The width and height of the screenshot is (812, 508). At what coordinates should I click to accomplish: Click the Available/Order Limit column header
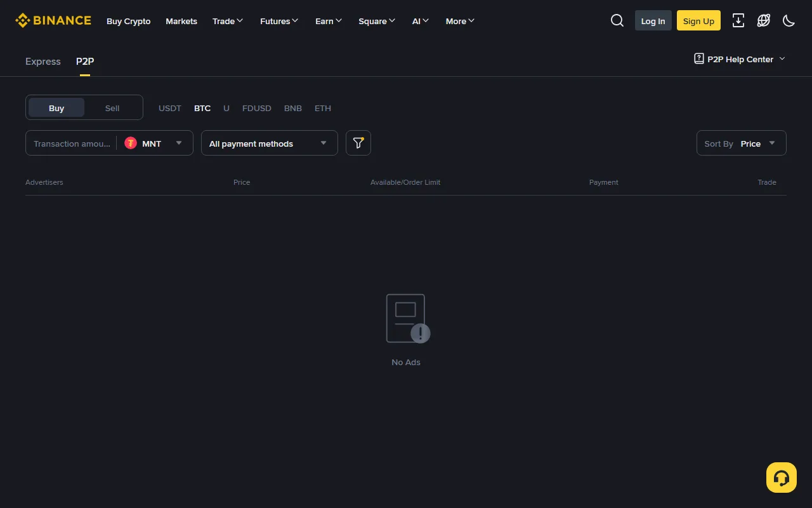click(x=405, y=182)
